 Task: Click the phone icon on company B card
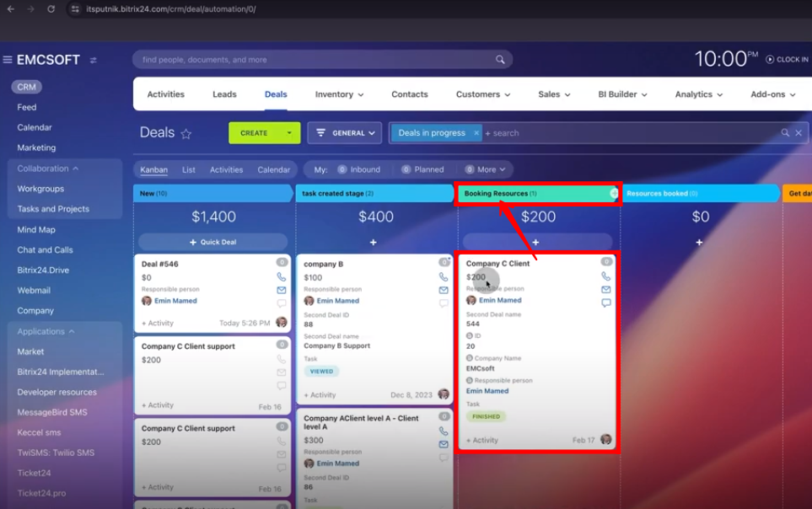click(x=444, y=277)
